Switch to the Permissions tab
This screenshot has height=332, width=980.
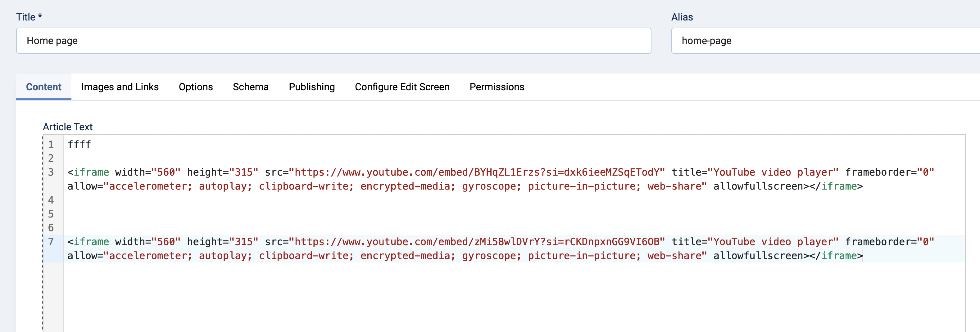pyautogui.click(x=497, y=87)
